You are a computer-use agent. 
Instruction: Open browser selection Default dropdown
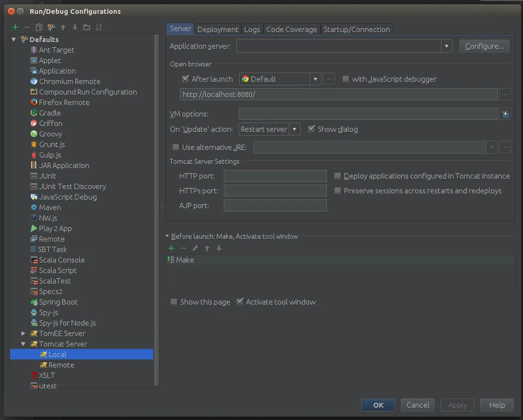click(315, 79)
